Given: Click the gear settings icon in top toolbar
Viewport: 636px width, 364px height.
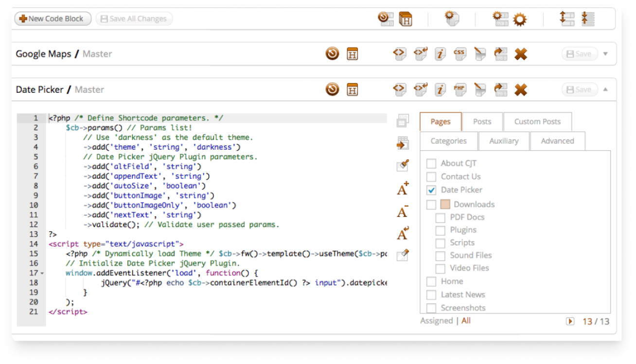Looking at the screenshot, I should pos(520,19).
